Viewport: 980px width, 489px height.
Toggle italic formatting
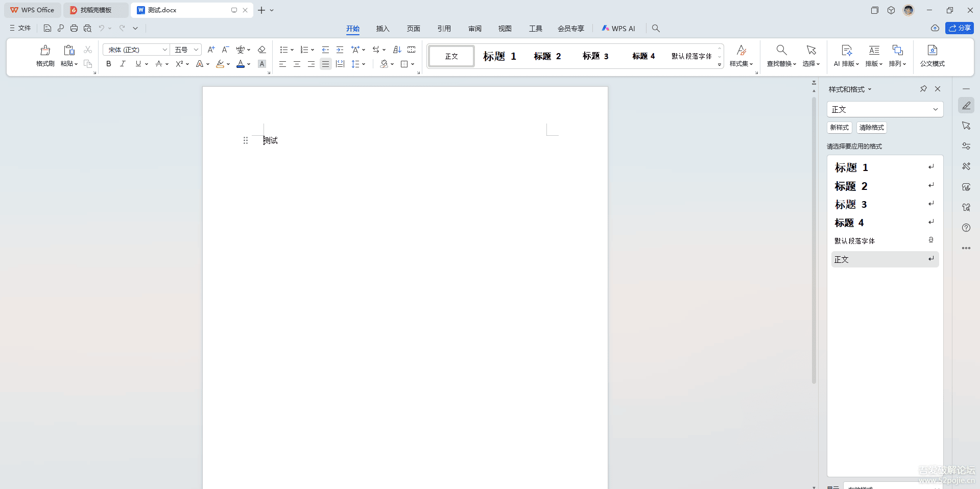[123, 64]
